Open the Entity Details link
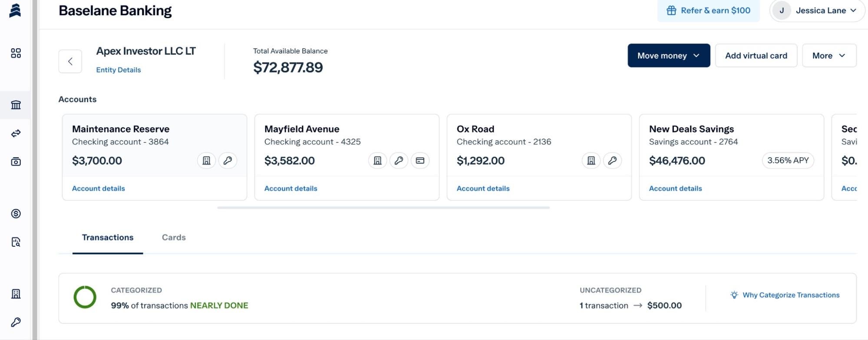The image size is (868, 340). 119,70
